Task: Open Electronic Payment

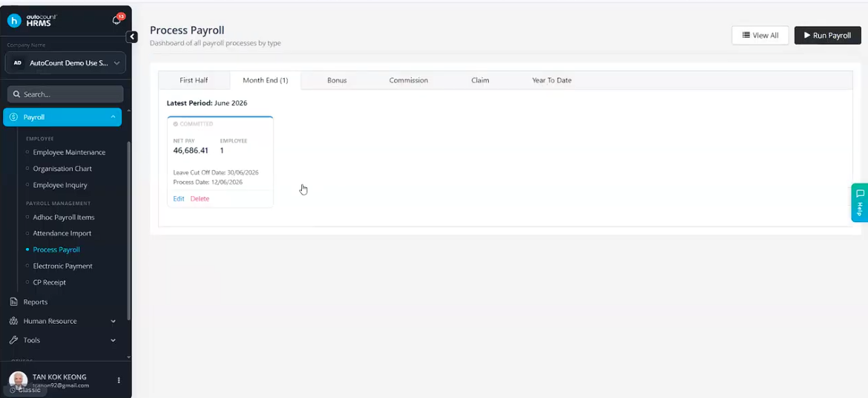Action: coord(62,266)
